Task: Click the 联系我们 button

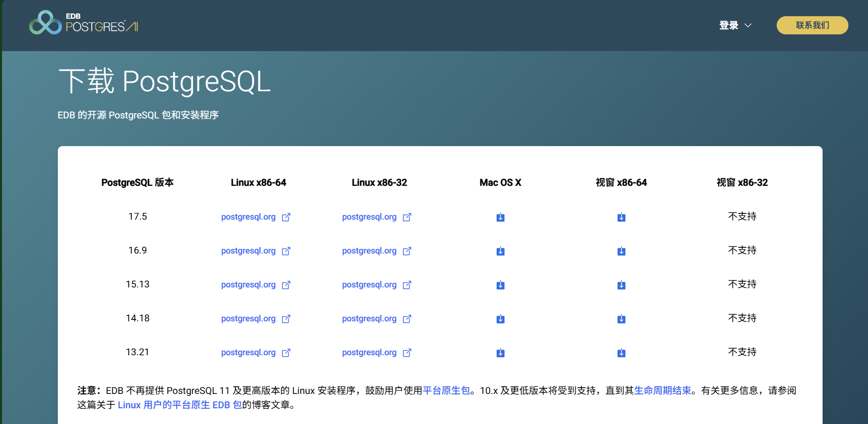Action: (x=813, y=25)
